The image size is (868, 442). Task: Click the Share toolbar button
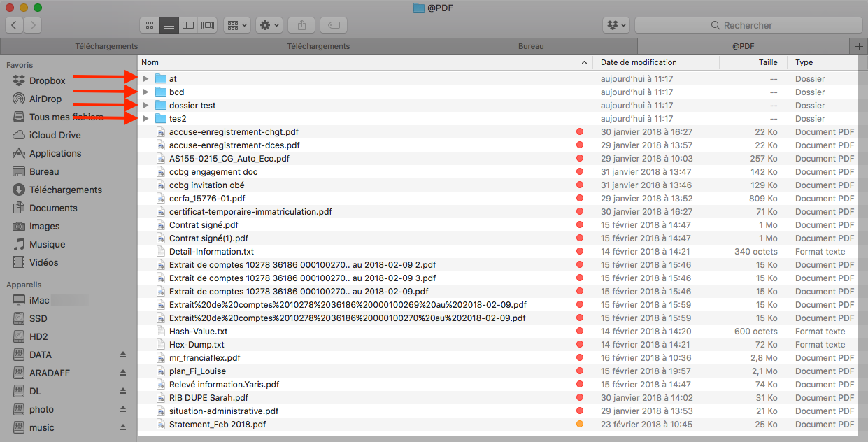[x=301, y=25]
